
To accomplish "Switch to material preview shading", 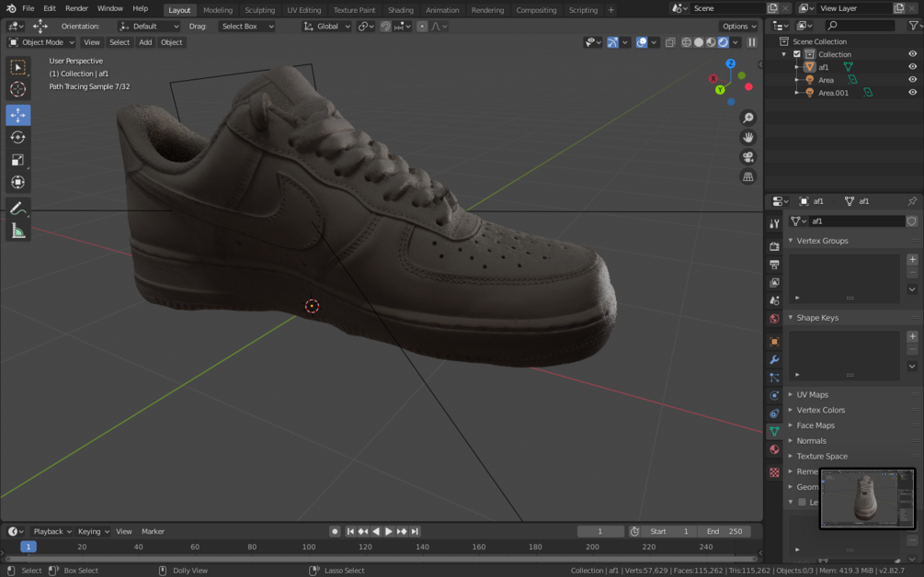I will 712,42.
